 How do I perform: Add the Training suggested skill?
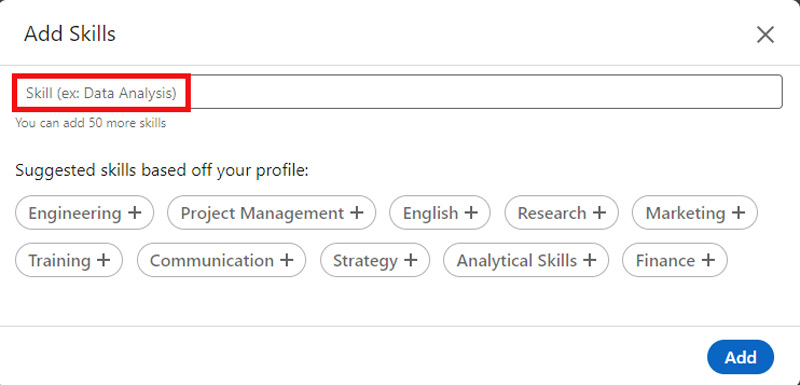[69, 260]
